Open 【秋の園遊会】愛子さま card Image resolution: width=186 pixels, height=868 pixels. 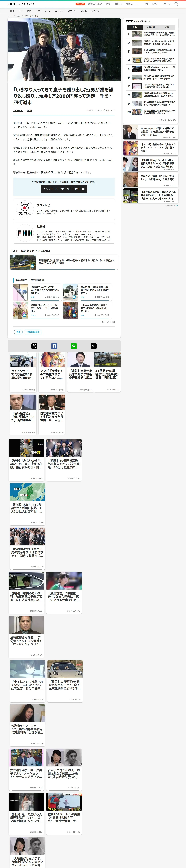(27, 549)
